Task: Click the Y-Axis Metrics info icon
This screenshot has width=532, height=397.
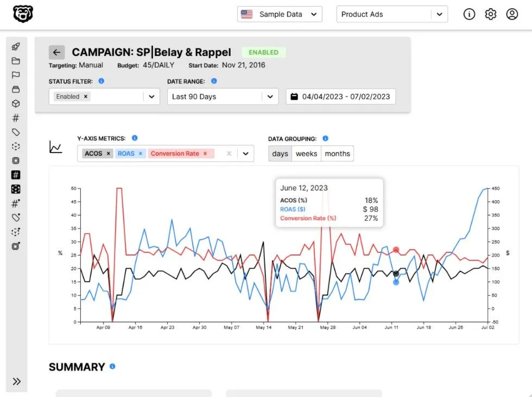Action: click(135, 138)
